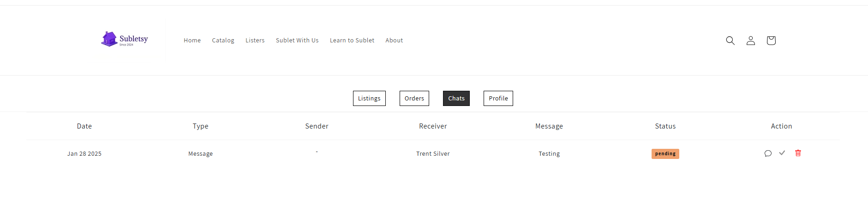This screenshot has width=868, height=223.
Task: Navigate to Learn to Sublet
Action: pos(352,41)
